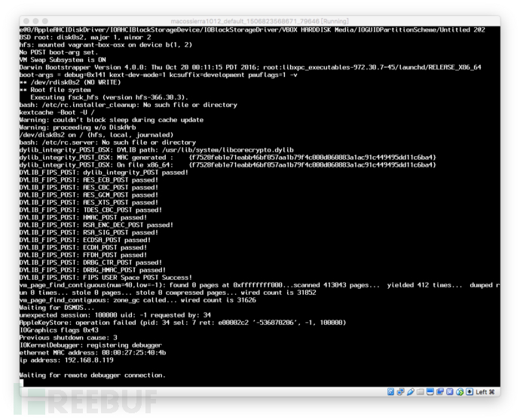Open the network adapters status icon

tap(401, 391)
